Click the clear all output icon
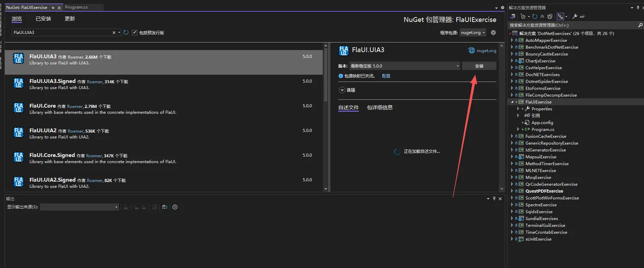 155,207
